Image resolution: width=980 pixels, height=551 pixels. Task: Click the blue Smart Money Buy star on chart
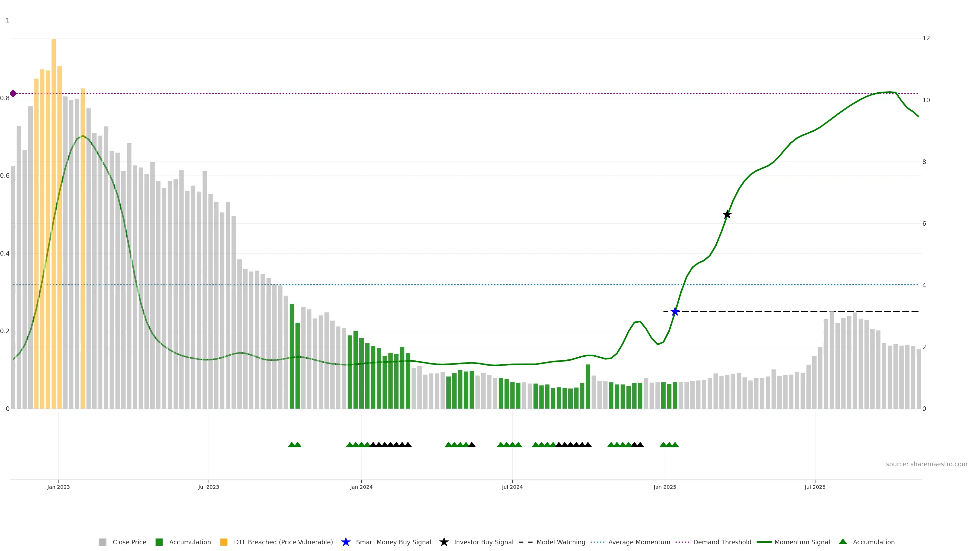point(675,312)
